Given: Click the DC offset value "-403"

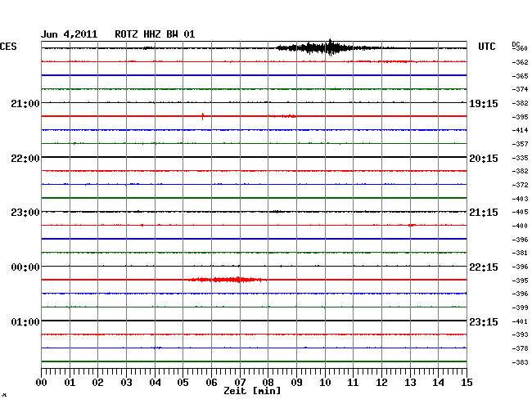Looking at the screenshot, I should [520, 199].
